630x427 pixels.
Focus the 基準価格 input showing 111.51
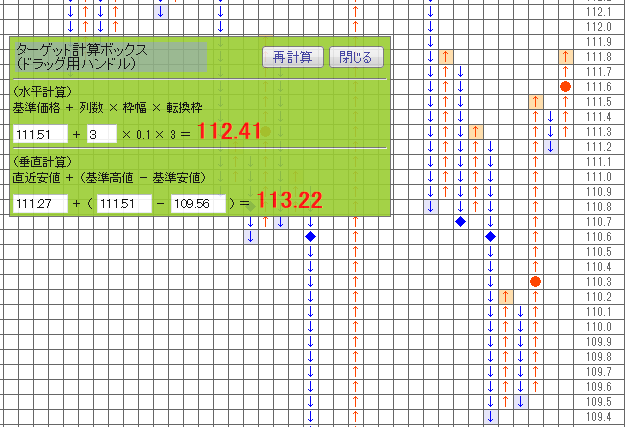[x=40, y=134]
